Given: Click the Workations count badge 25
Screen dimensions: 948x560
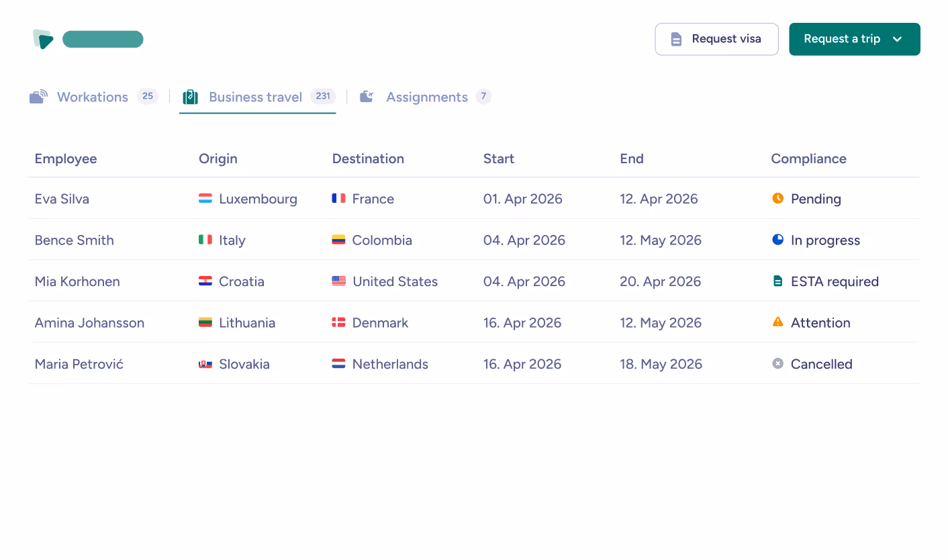Looking at the screenshot, I should [x=148, y=96].
